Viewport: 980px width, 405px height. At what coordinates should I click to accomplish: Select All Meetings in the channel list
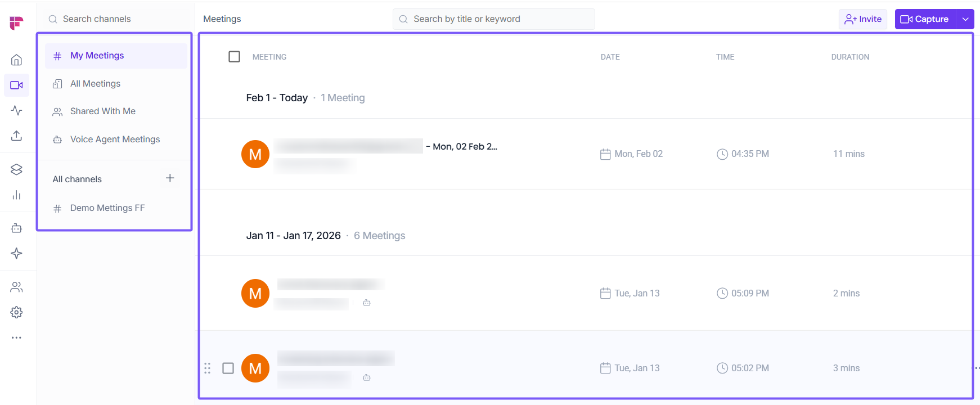coord(95,84)
